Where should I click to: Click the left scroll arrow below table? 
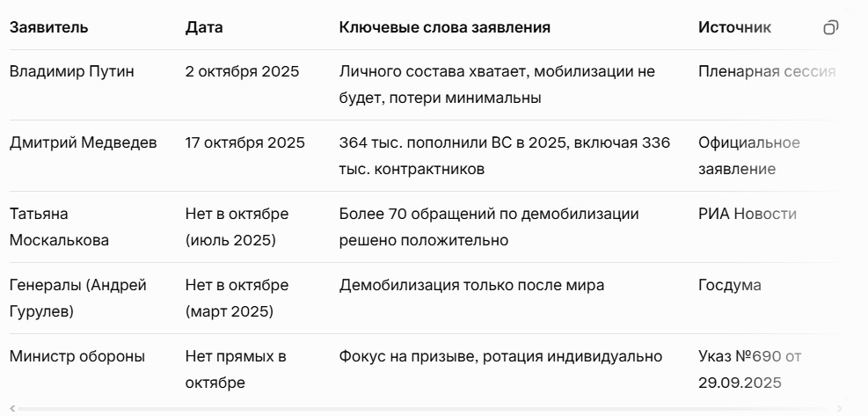[12, 409]
